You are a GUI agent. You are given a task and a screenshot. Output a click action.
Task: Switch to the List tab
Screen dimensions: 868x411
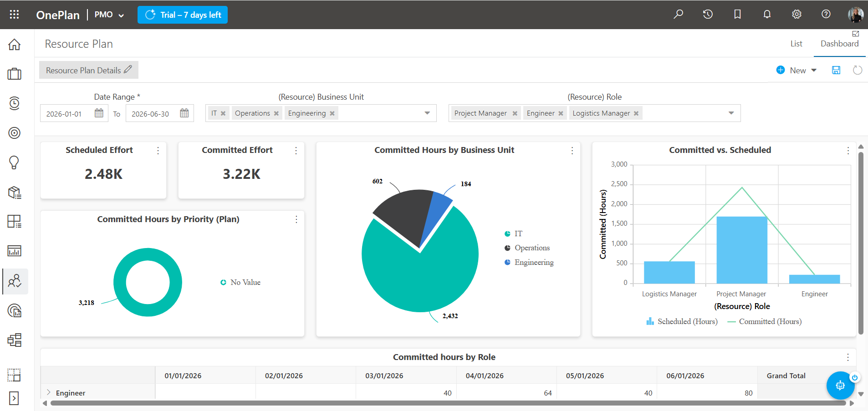pyautogui.click(x=796, y=44)
